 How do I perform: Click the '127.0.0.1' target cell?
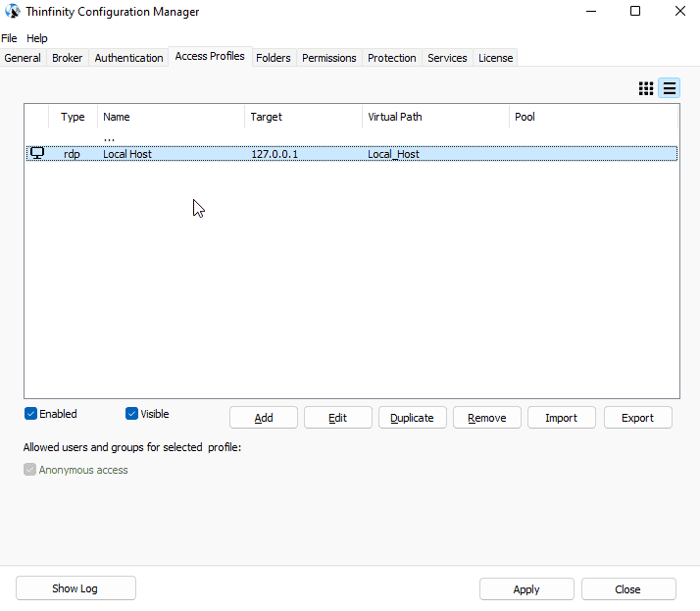coord(275,154)
